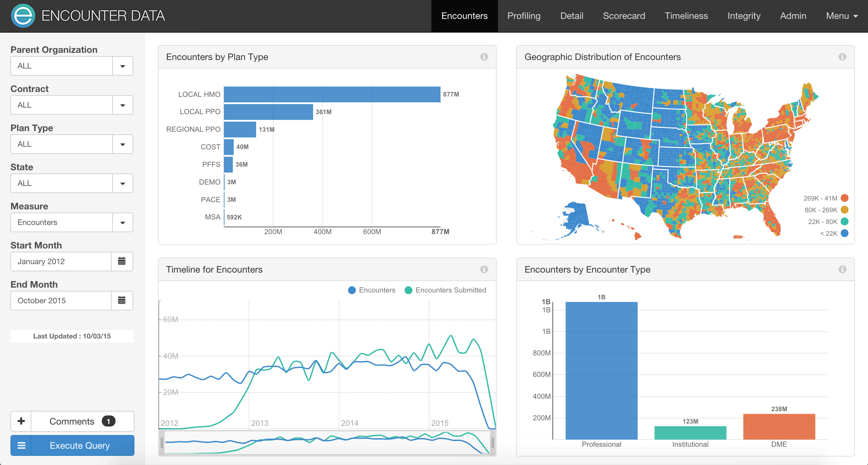Click the 269K - 41M orange legend swatch
The width and height of the screenshot is (868, 465).
(x=845, y=198)
